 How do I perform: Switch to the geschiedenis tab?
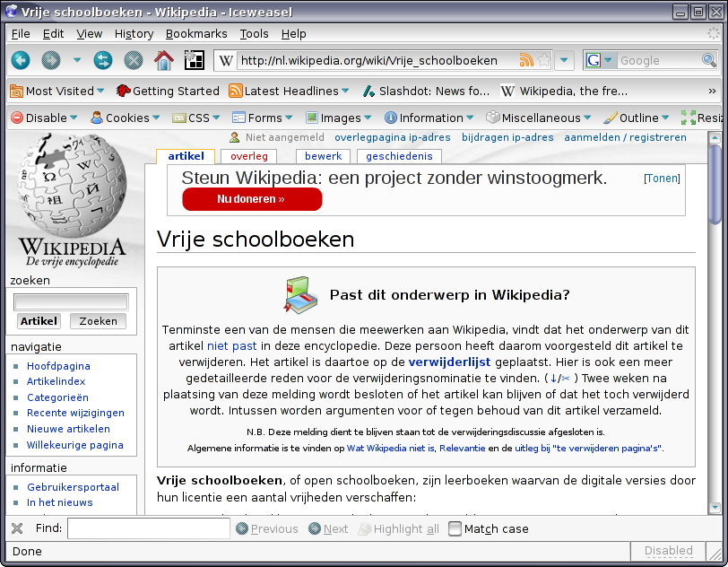click(397, 156)
